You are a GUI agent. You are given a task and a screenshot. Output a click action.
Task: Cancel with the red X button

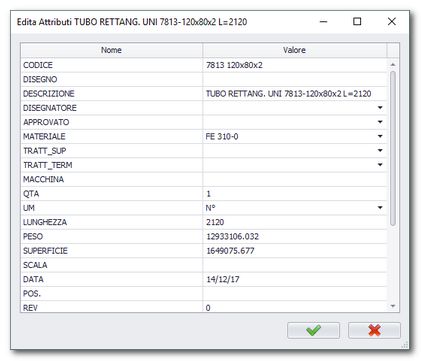pyautogui.click(x=374, y=330)
